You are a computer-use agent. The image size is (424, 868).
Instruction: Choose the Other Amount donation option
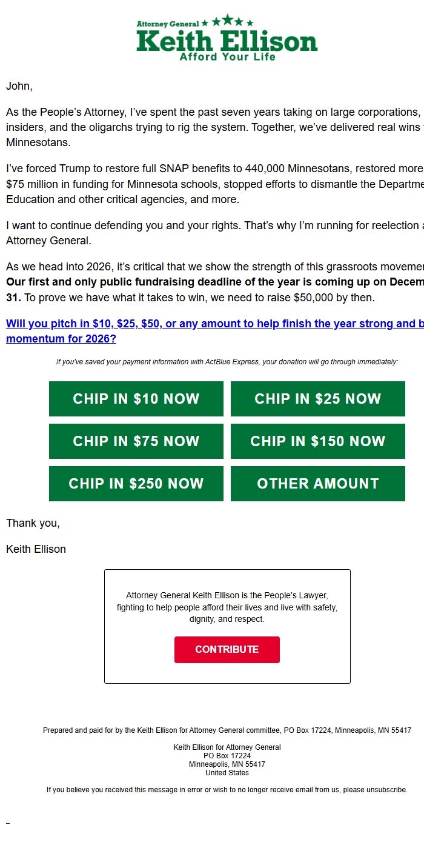click(317, 483)
